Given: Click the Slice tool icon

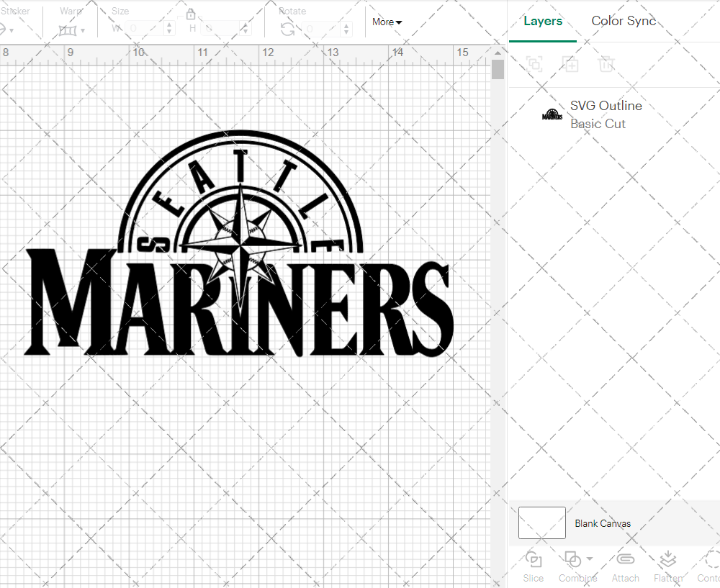Looking at the screenshot, I should tap(534, 560).
